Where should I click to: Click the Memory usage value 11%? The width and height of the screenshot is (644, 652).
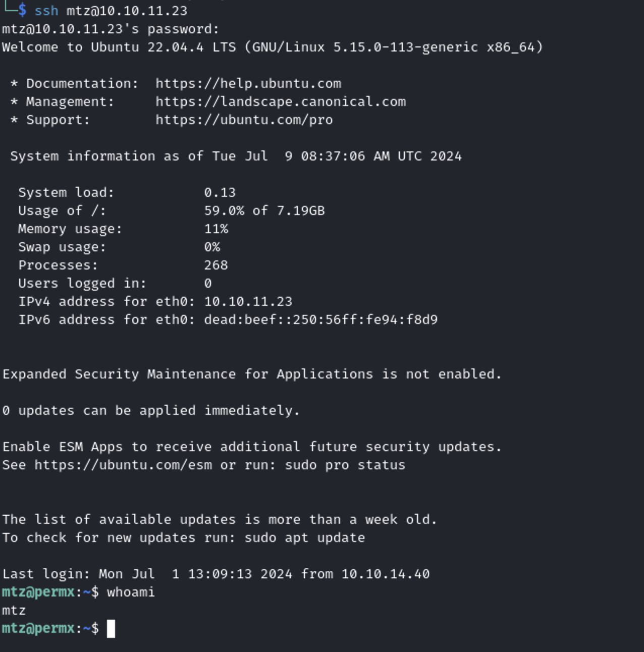(x=216, y=229)
